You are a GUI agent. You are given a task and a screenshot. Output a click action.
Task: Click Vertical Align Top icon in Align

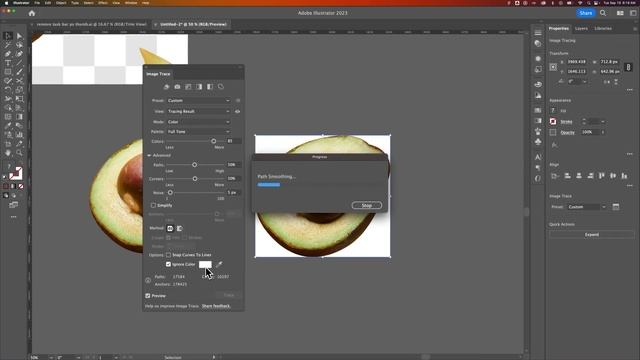tap(602, 176)
